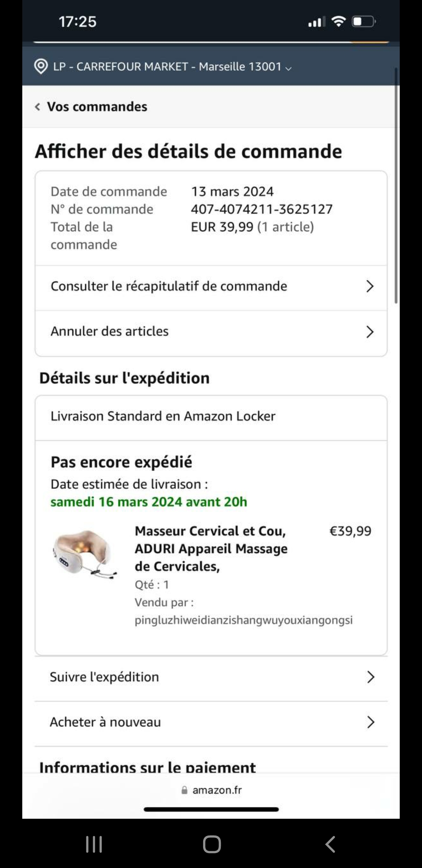Tap Suivre l'expédition
The width and height of the screenshot is (422, 868).
coord(104,677)
